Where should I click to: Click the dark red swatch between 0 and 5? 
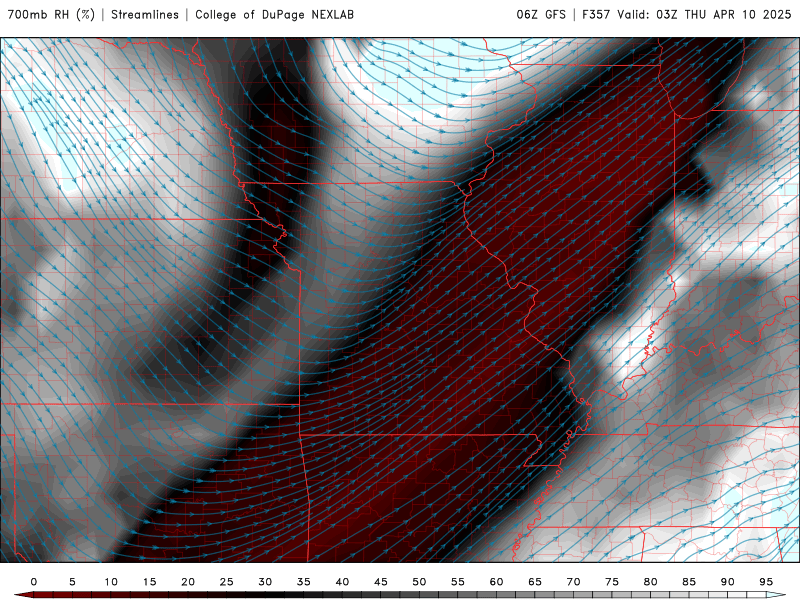click(53, 595)
